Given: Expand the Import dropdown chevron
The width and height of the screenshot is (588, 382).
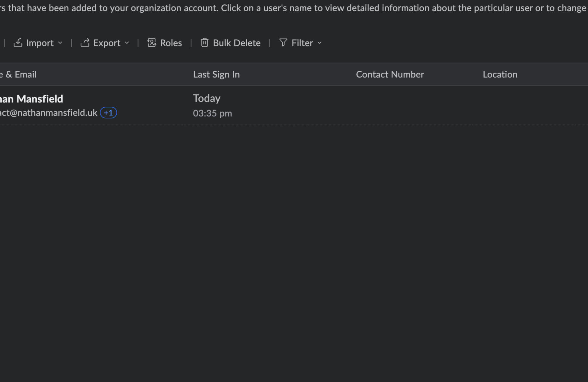Looking at the screenshot, I should click(60, 43).
